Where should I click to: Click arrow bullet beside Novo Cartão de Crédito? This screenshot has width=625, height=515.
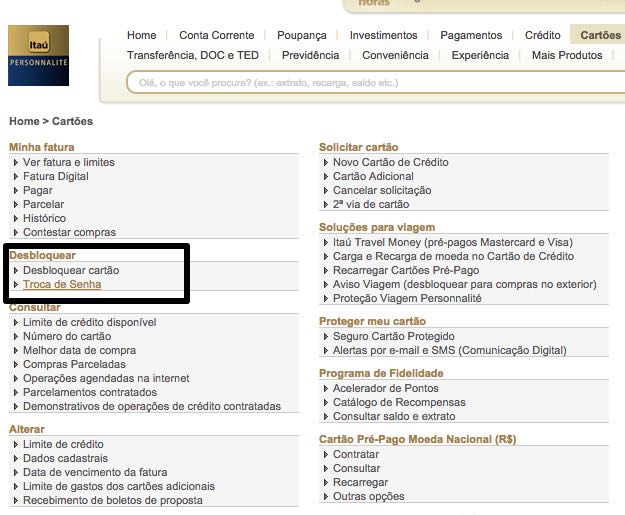tap(326, 162)
